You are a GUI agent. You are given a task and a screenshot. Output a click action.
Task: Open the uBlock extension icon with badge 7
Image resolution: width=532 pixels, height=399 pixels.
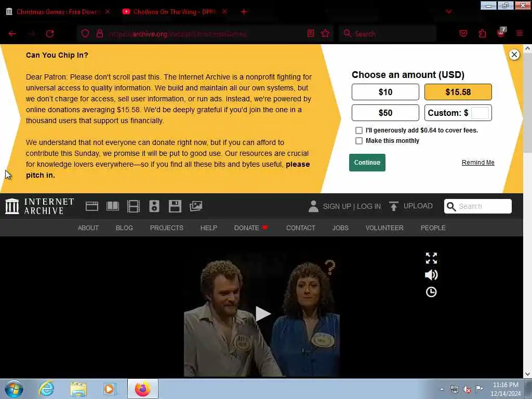point(501,33)
